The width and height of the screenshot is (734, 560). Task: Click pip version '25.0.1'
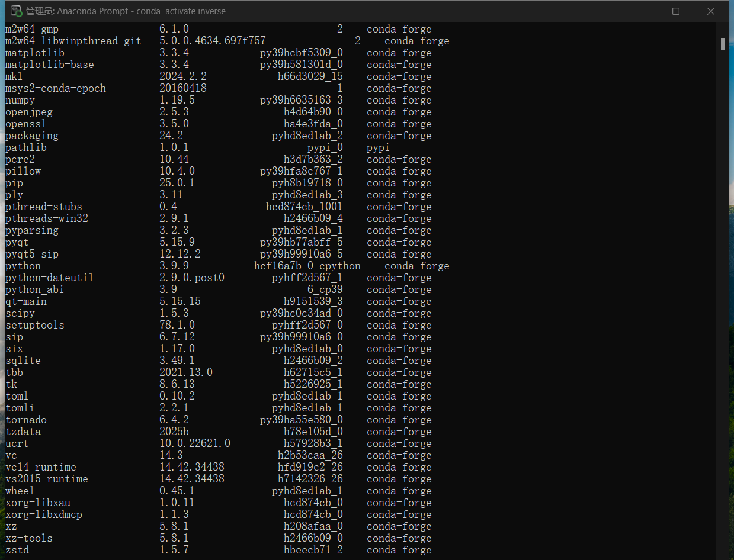click(177, 183)
